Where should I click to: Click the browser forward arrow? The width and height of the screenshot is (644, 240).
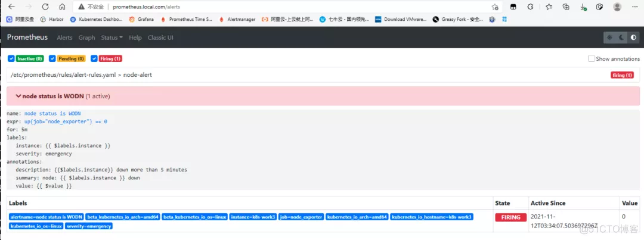point(29,7)
